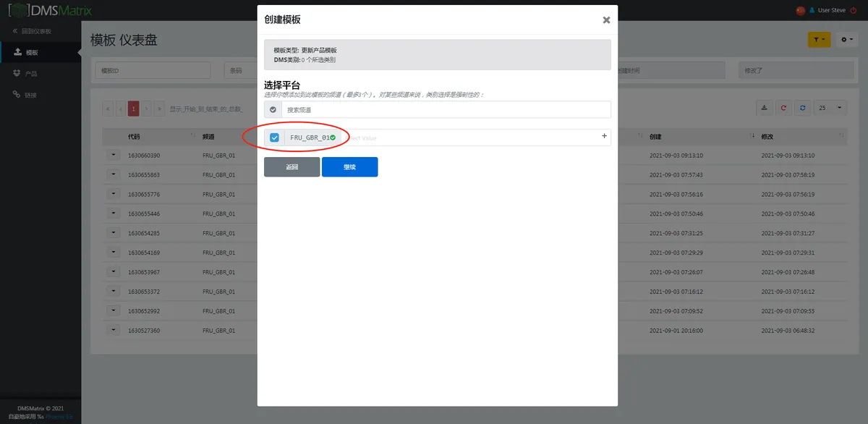Expand row actions for 1630653967

click(114, 272)
